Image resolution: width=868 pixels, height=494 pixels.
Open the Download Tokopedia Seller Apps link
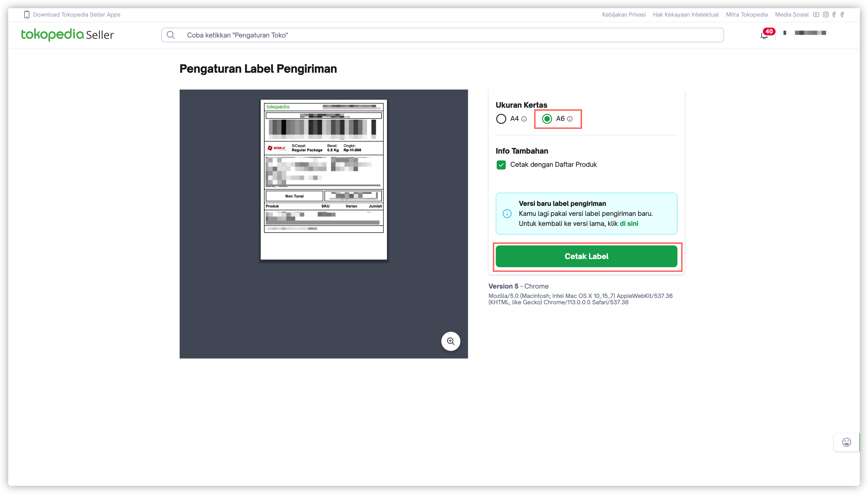(x=77, y=15)
